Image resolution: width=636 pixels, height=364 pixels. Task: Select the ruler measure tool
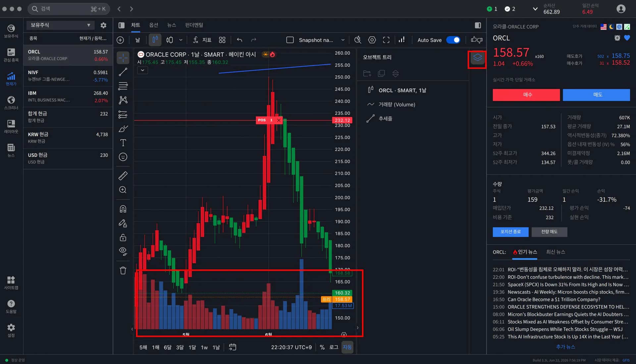[123, 176]
